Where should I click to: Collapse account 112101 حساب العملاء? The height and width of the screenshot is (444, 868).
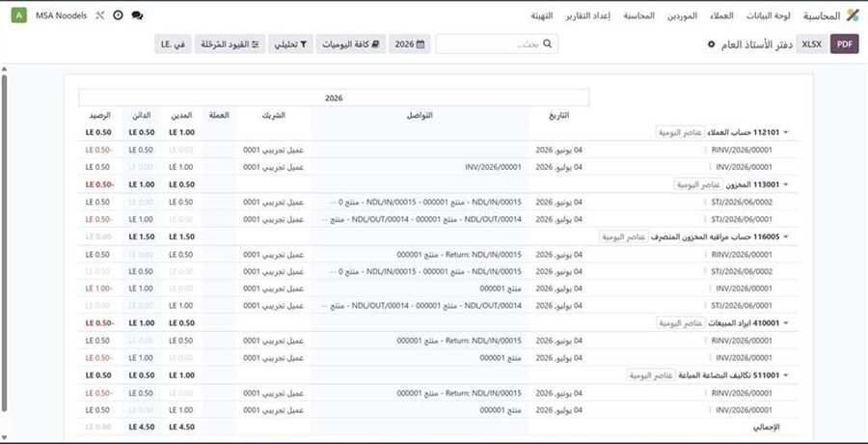(786, 133)
